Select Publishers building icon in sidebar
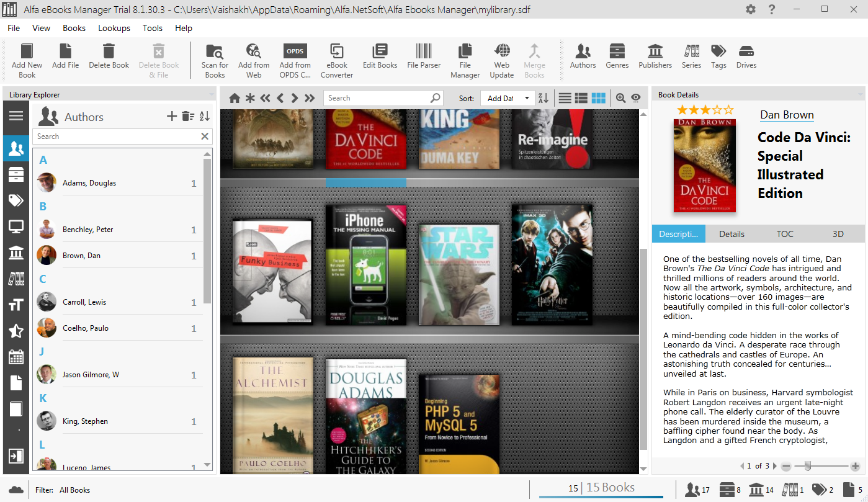868x502 pixels. coord(16,253)
